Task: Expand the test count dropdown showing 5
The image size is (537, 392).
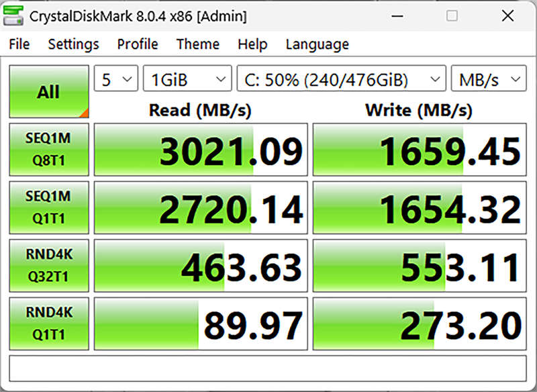Action: pos(116,79)
